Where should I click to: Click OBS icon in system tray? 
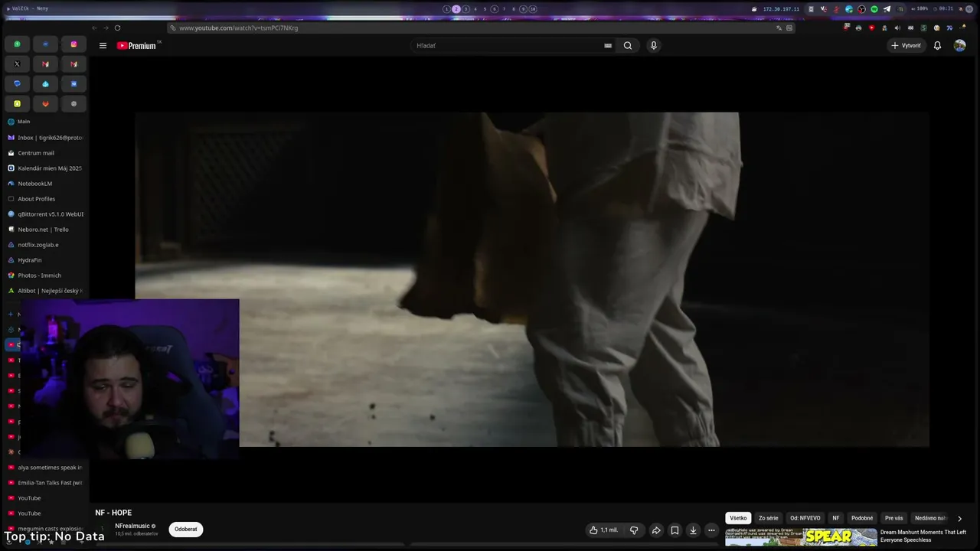[861, 9]
